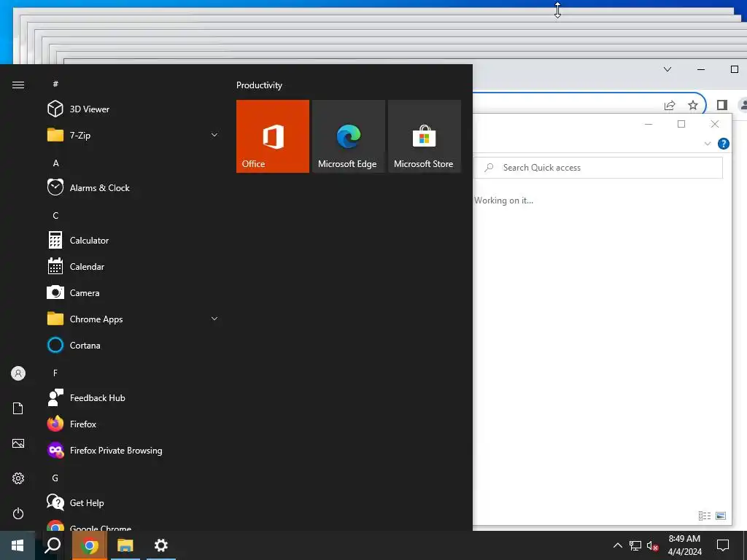This screenshot has width=747, height=560.
Task: Open Pictures from Start sidebar
Action: coord(18,443)
